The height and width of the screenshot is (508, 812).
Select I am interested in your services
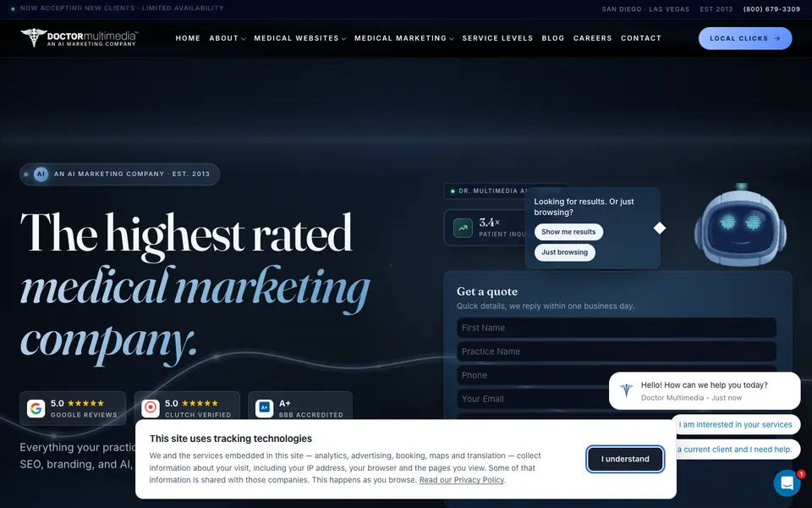(735, 424)
